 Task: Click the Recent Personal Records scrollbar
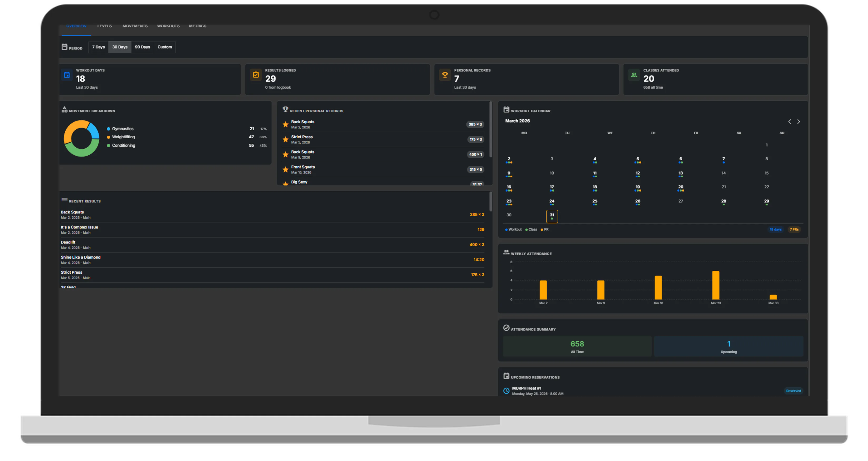491,129
